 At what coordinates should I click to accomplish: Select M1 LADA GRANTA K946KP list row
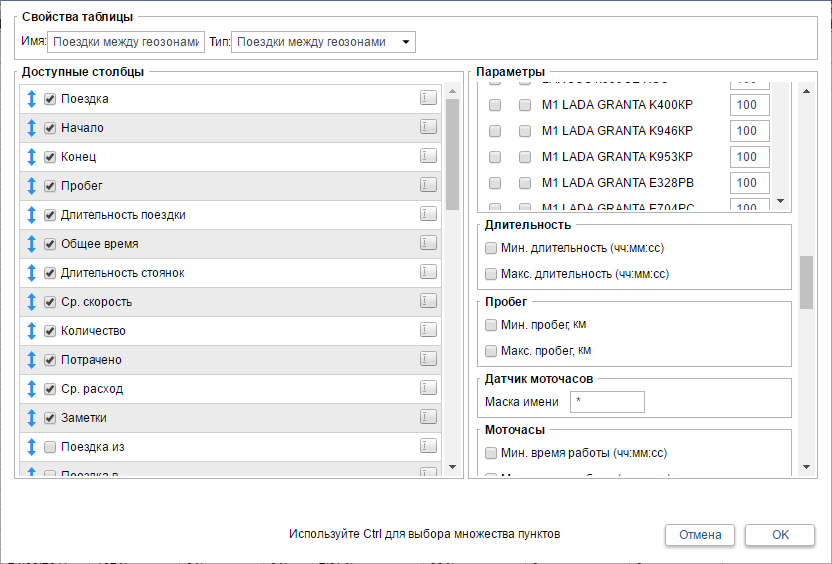(x=617, y=131)
